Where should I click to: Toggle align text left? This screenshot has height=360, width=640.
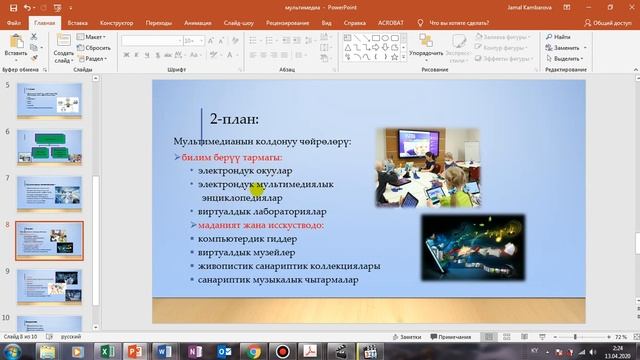pyautogui.click(x=253, y=55)
